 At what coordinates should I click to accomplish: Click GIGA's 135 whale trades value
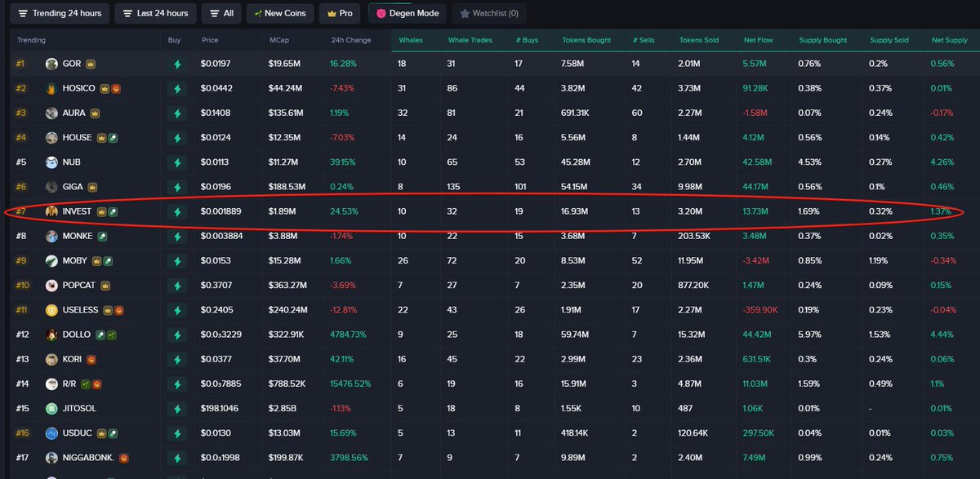click(x=453, y=187)
